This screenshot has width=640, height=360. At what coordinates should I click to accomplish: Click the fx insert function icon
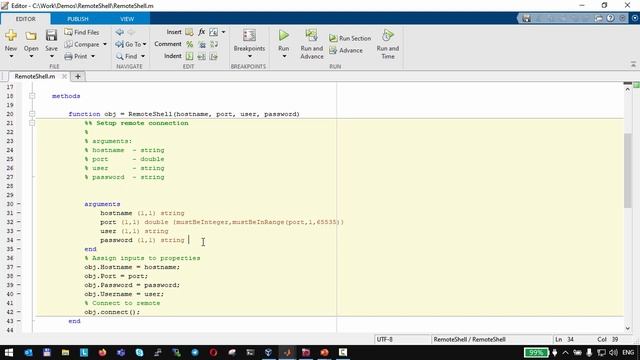[x=201, y=32]
